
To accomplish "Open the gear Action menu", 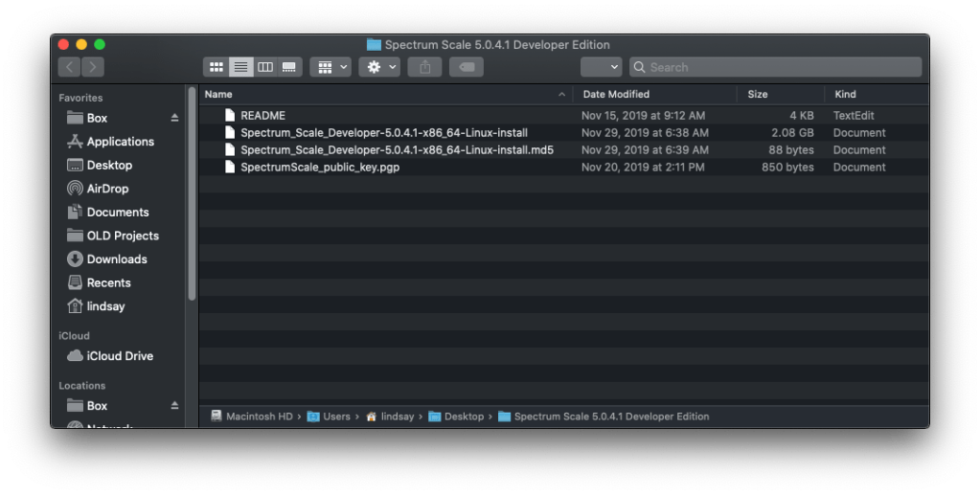I will click(x=379, y=67).
